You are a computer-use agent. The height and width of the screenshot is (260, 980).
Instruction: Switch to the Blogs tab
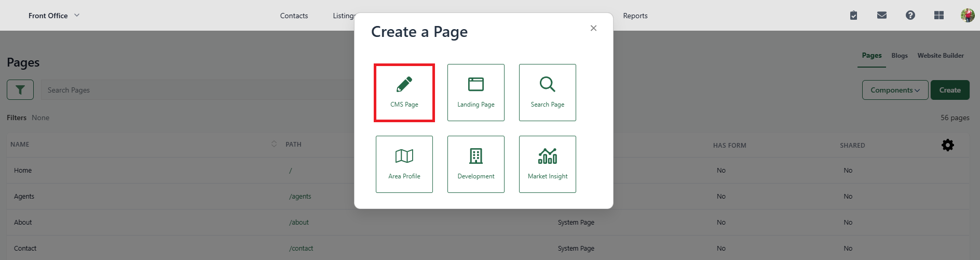900,56
